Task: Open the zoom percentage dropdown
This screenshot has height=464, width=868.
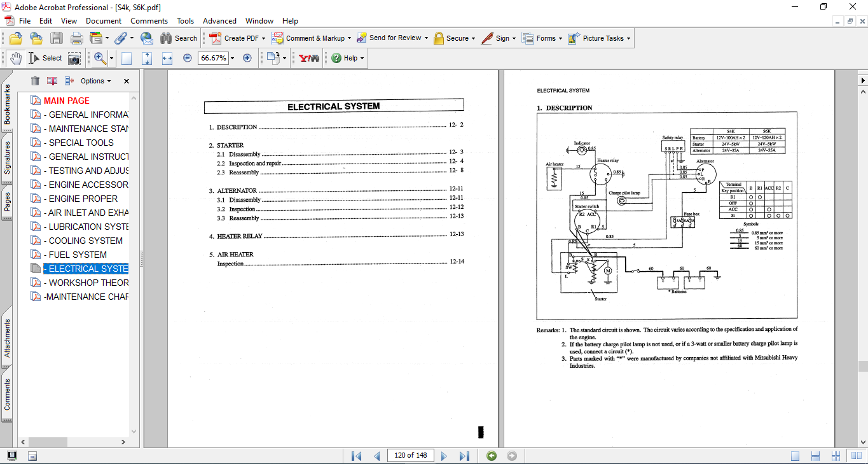Action: click(x=232, y=58)
